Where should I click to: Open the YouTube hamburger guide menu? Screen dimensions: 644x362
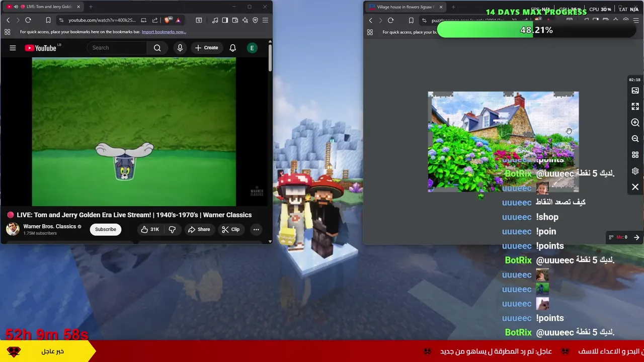[x=13, y=48]
